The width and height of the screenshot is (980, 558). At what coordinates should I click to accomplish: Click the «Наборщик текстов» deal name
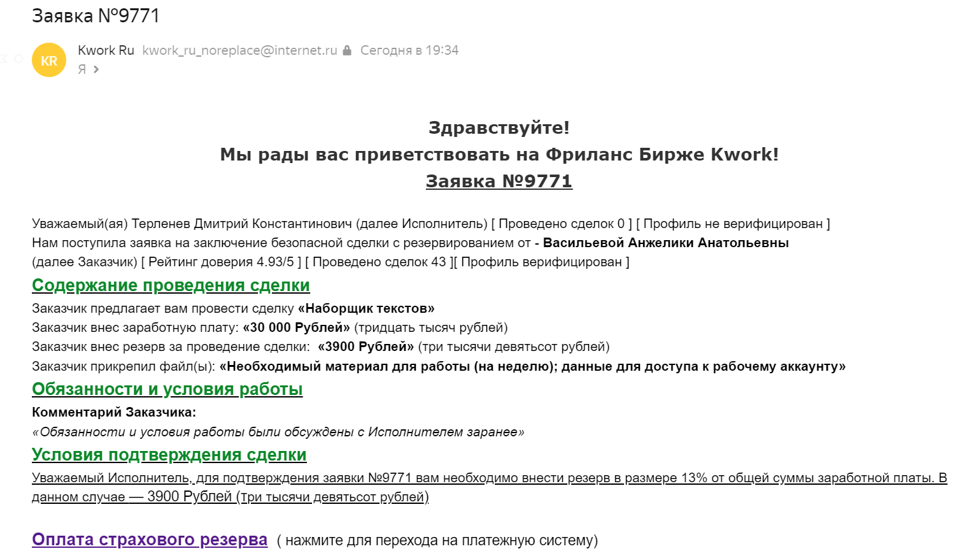[366, 308]
